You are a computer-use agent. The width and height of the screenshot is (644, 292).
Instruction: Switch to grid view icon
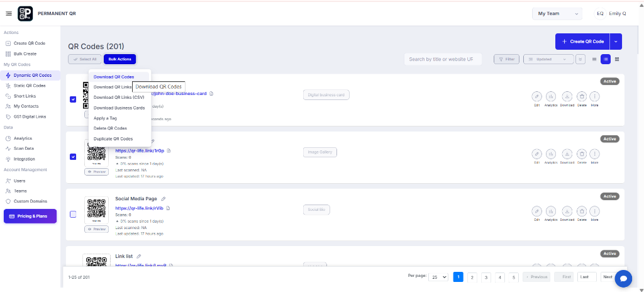point(617,59)
